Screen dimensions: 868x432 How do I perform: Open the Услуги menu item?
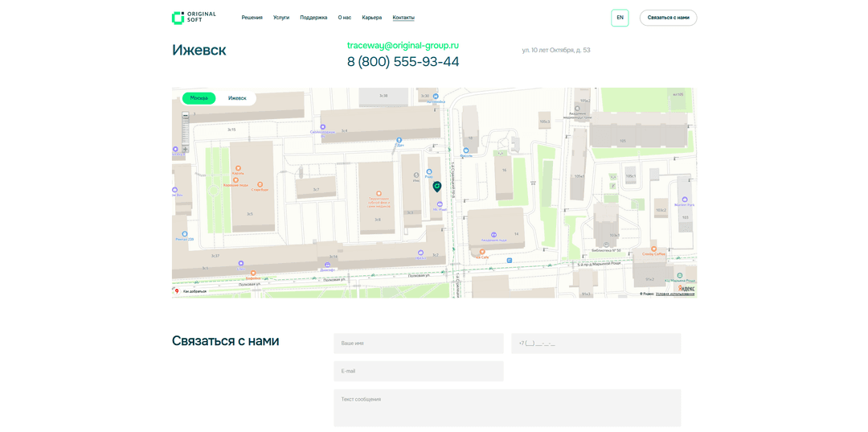click(281, 18)
